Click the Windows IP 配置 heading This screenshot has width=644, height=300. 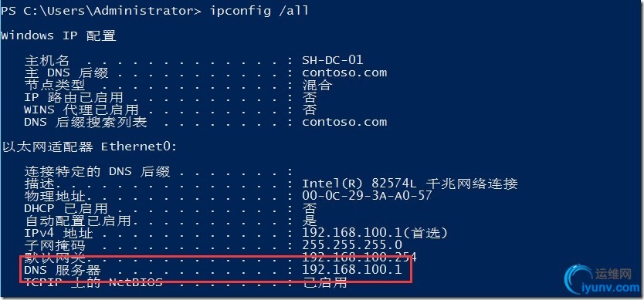[59, 35]
